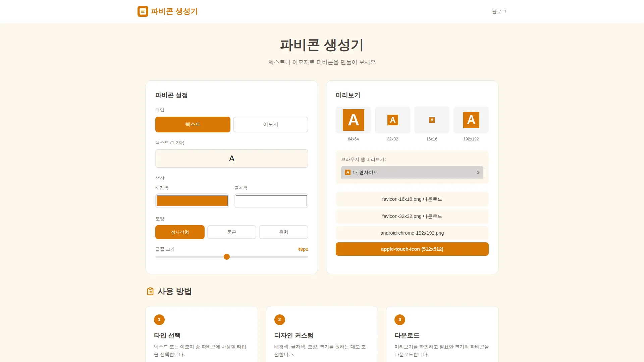Open the 블로그 link
644x362 pixels.
(499, 11)
